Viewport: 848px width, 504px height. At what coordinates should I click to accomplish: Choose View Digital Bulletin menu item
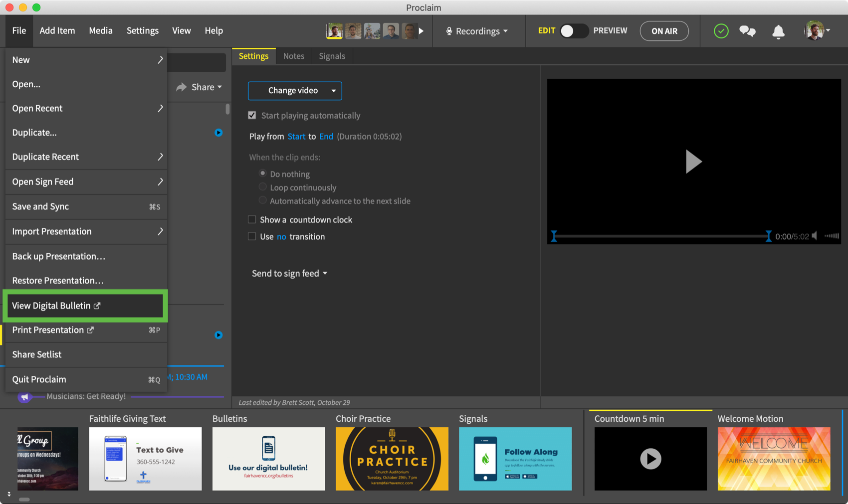pyautogui.click(x=85, y=306)
